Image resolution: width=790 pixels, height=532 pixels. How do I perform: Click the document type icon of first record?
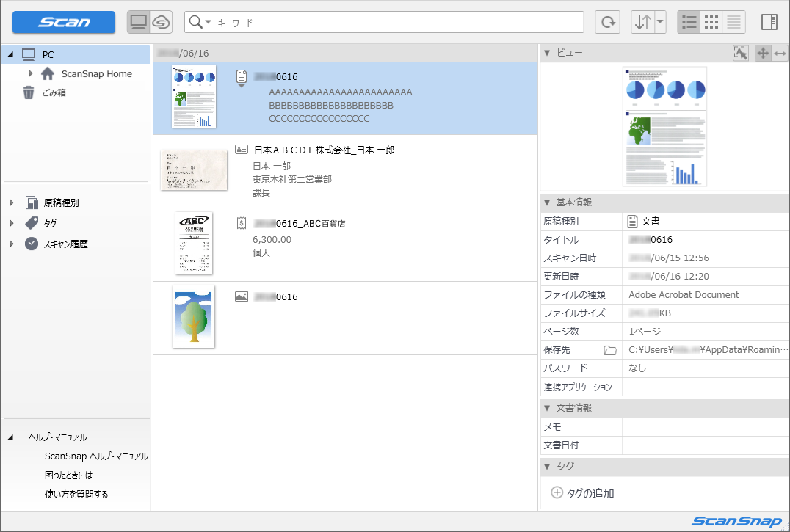(x=242, y=76)
